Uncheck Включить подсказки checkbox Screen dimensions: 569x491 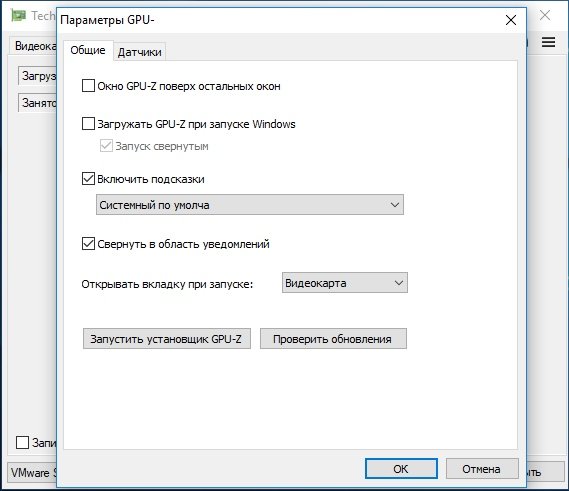pos(88,179)
